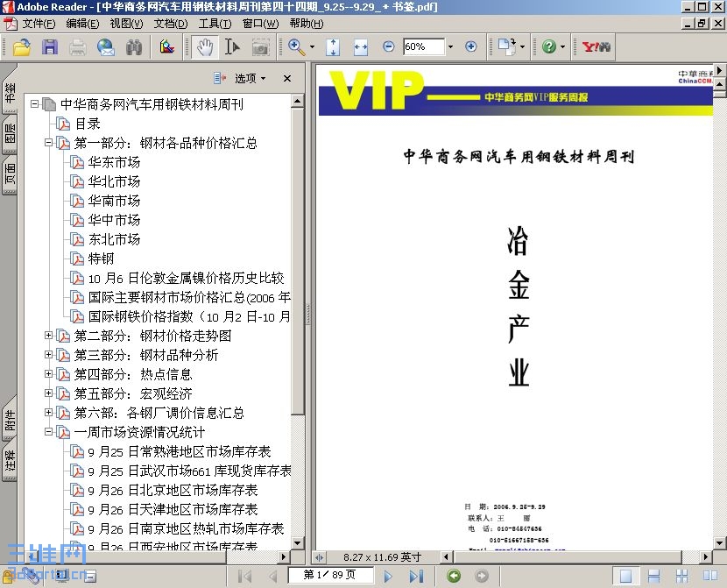Open the 附件 attachments side tab
Screen dimensions: 727x588
pos(10,420)
